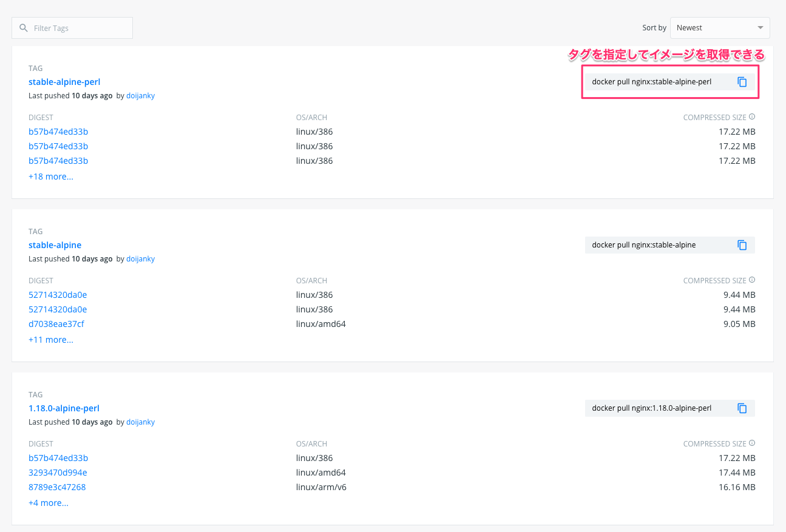Viewport: 786px width, 532px height.
Task: Open the 1.18.0-alpine-perl tag link
Action: pyautogui.click(x=64, y=408)
